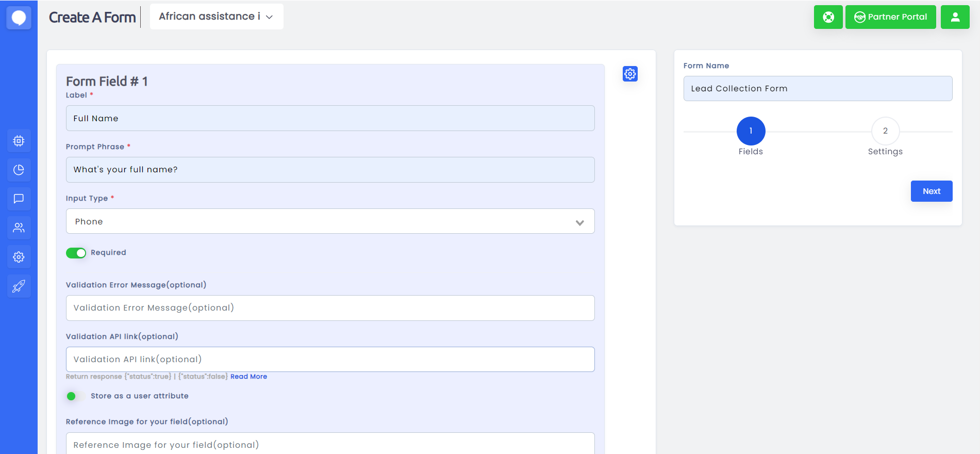The image size is (980, 454).
Task: Click the Validation API link input
Action: [x=330, y=360]
